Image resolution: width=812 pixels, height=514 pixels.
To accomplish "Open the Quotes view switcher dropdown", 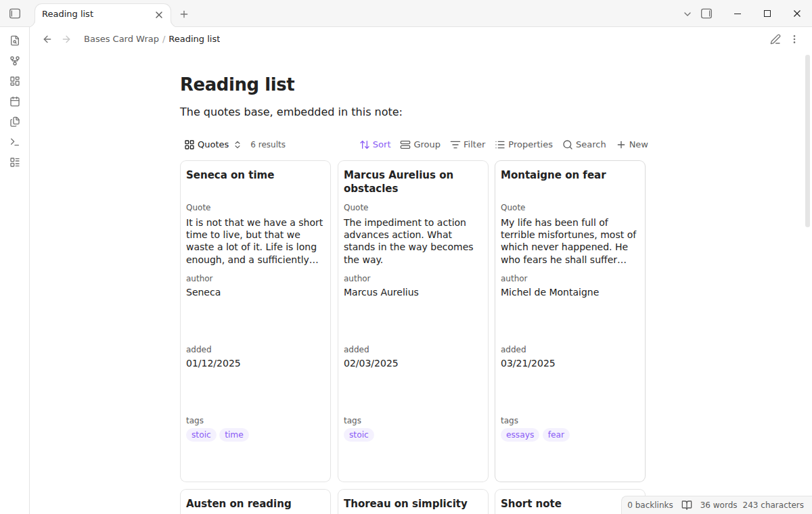I will (x=212, y=145).
